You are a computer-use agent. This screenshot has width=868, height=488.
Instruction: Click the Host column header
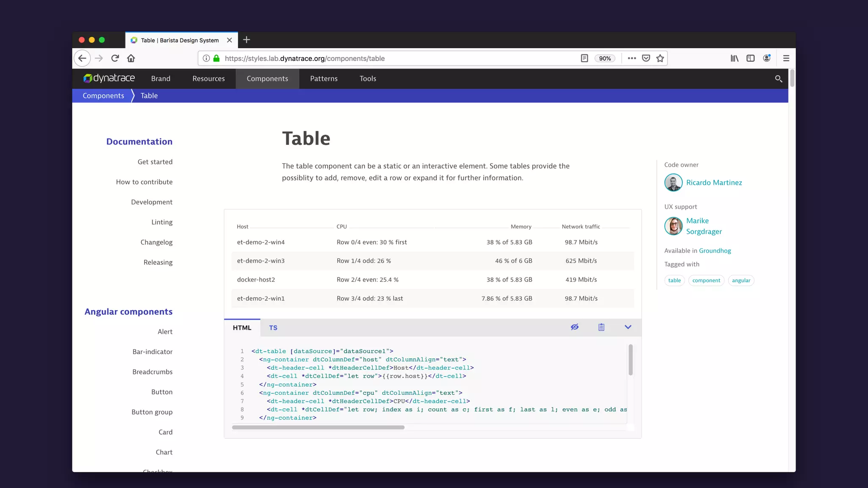click(242, 227)
